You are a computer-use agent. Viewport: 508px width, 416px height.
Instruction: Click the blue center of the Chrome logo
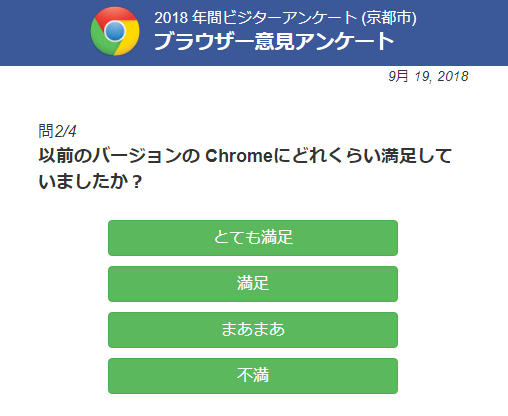coord(115,31)
